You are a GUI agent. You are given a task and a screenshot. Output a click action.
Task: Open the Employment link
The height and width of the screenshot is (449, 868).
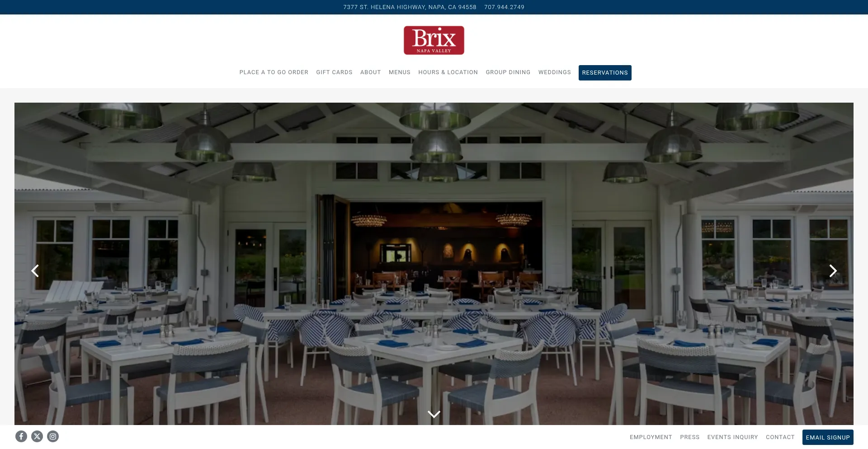pos(651,437)
